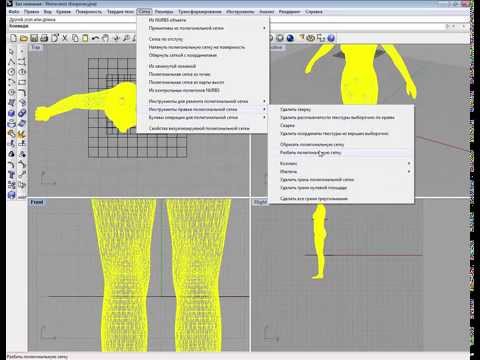Choose Свойства визуализирующей полигональной сетки entry

[x=199, y=128]
